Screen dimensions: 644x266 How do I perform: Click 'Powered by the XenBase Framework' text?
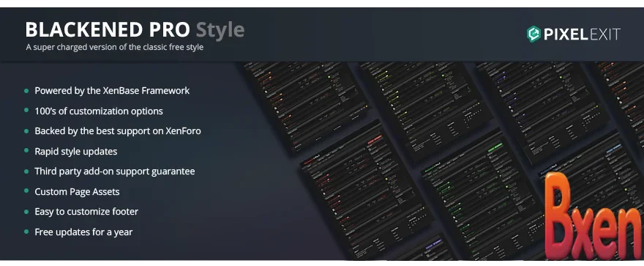click(x=112, y=91)
